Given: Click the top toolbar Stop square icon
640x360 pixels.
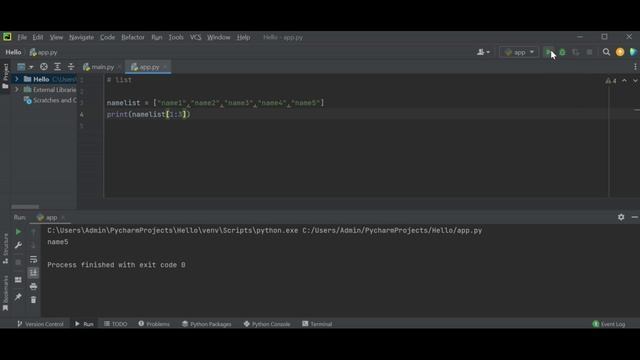Looking at the screenshot, I should (x=589, y=52).
